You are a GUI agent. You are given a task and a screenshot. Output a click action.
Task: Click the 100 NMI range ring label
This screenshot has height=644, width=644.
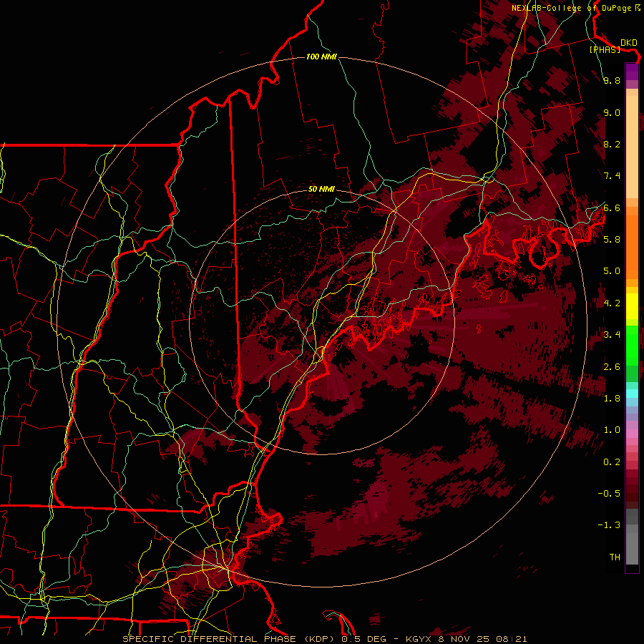point(321,57)
